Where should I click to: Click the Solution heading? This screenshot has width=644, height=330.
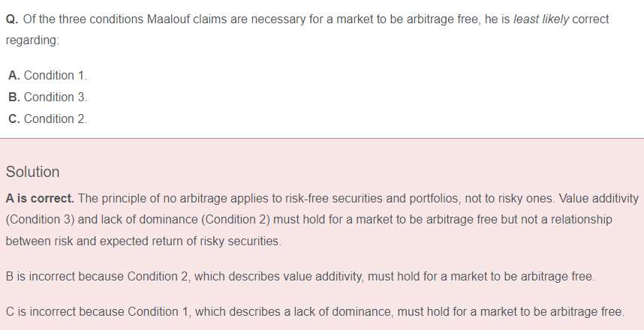pyautogui.click(x=32, y=172)
